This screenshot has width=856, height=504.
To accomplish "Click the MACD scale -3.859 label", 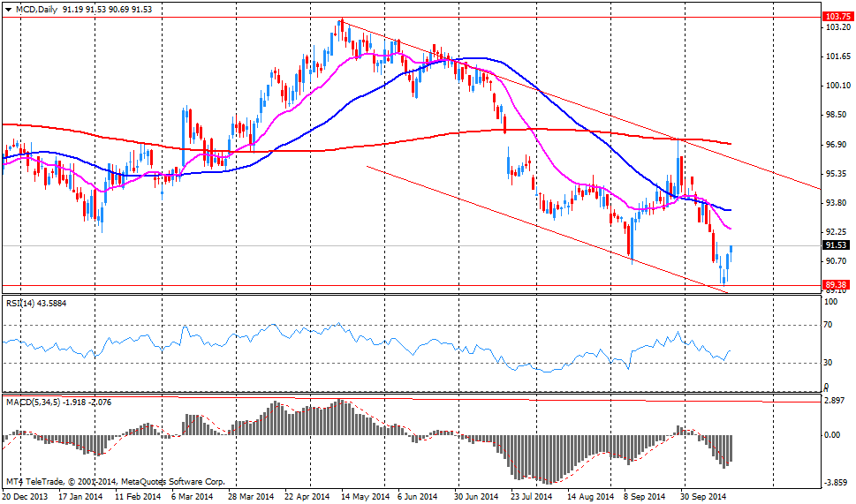I will [x=836, y=483].
